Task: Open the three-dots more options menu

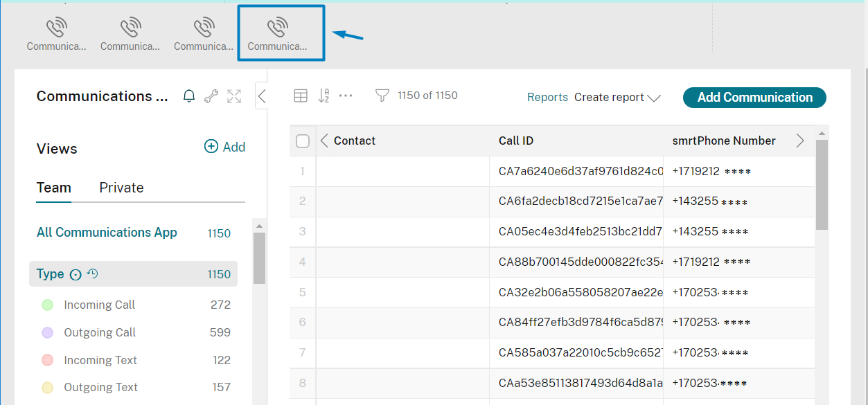Action: click(346, 96)
